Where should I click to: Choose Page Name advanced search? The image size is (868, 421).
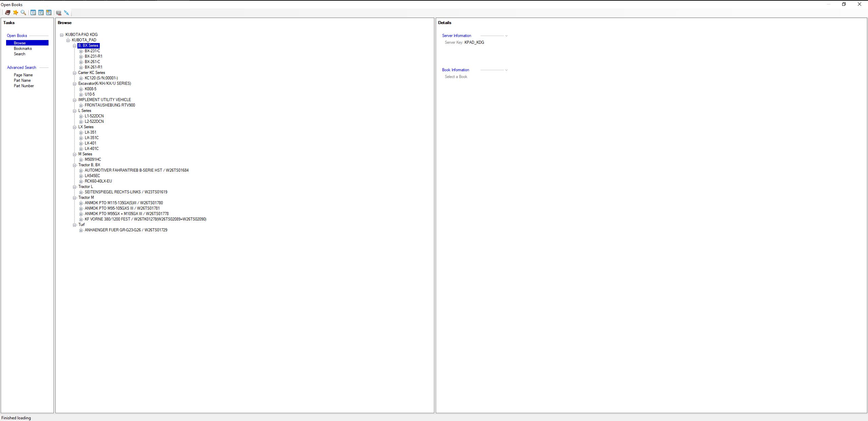[x=23, y=75]
